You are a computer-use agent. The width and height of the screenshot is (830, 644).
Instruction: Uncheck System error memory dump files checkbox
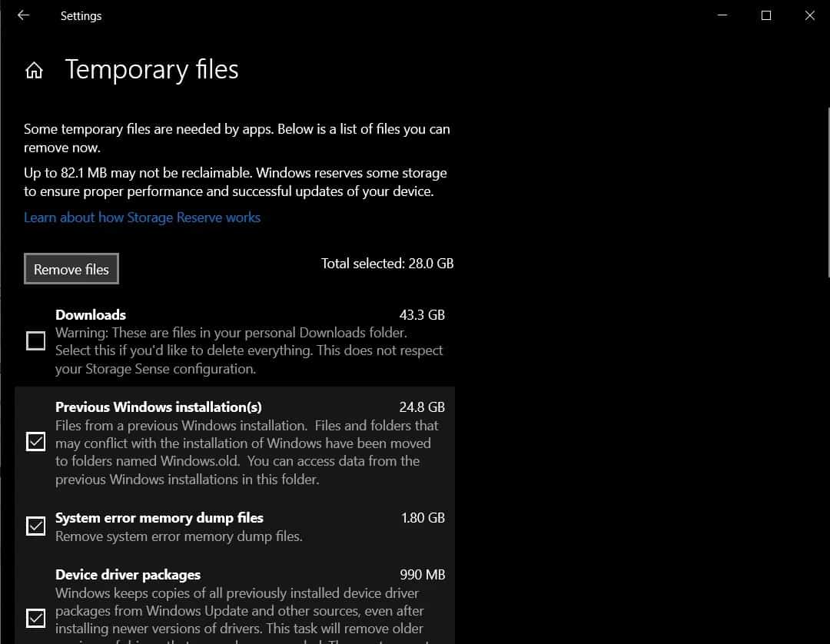coord(36,526)
